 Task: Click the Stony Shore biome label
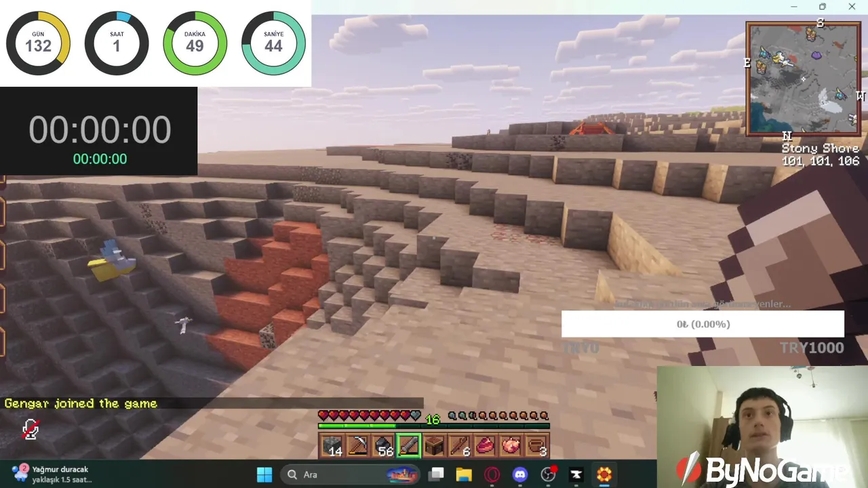(821, 148)
